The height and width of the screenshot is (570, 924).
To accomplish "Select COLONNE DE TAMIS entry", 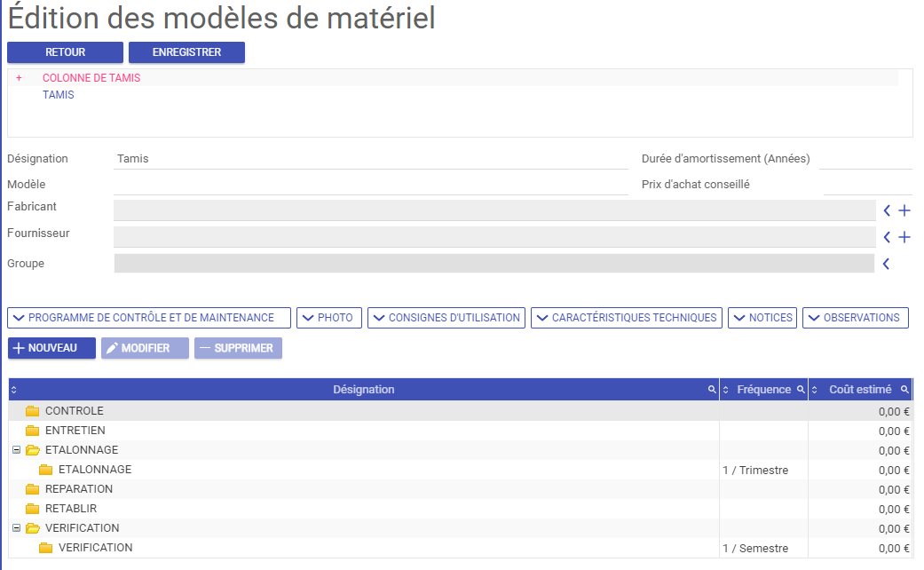I will (x=91, y=78).
